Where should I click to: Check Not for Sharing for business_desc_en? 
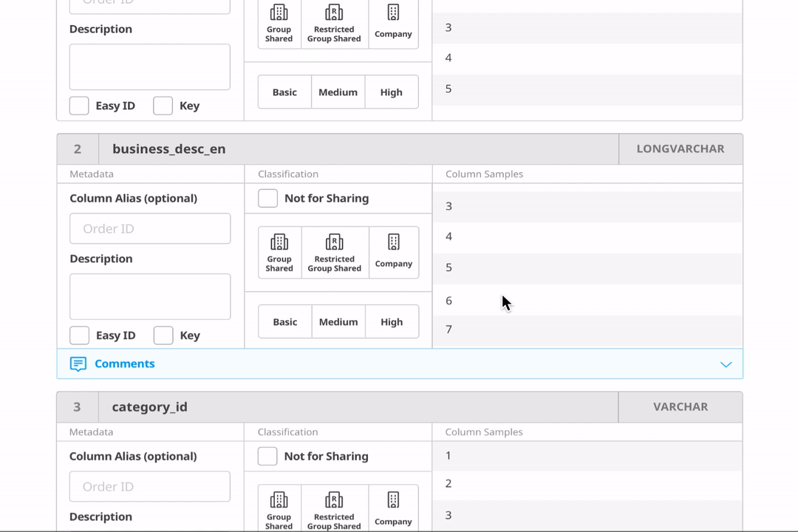(x=267, y=198)
